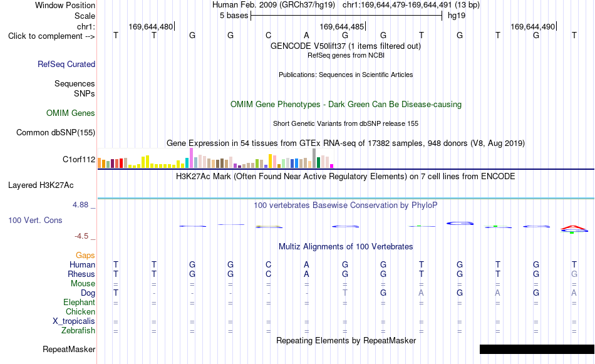Select the Elephant species row label
The height and width of the screenshot is (364, 595).
coord(80,302)
